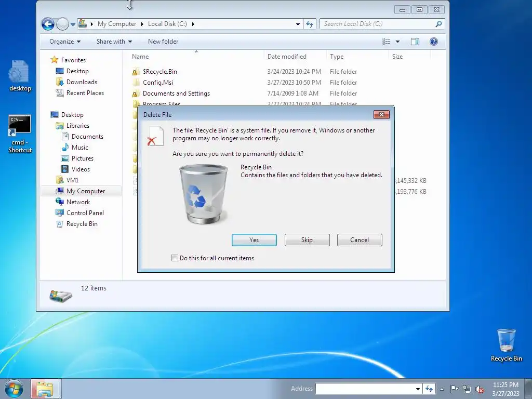Click the large Recycle Bin image in dialog
Screen dimensions: 532x399
point(203,194)
